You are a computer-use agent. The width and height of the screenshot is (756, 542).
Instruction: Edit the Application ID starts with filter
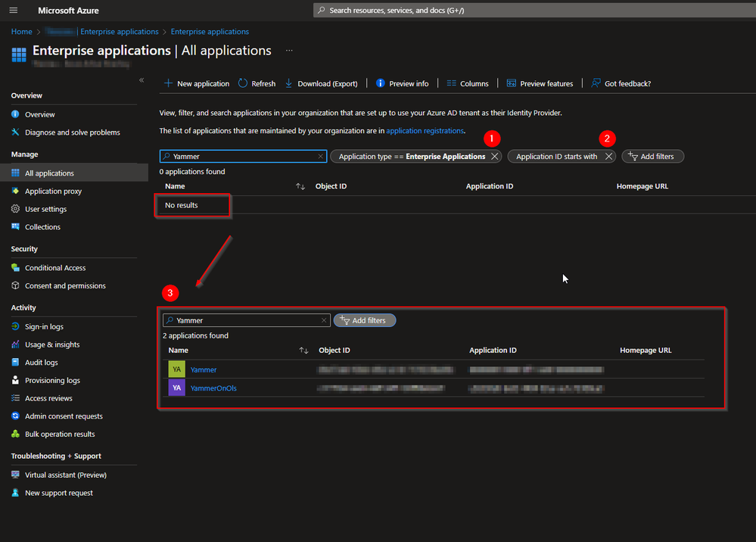[x=557, y=156]
